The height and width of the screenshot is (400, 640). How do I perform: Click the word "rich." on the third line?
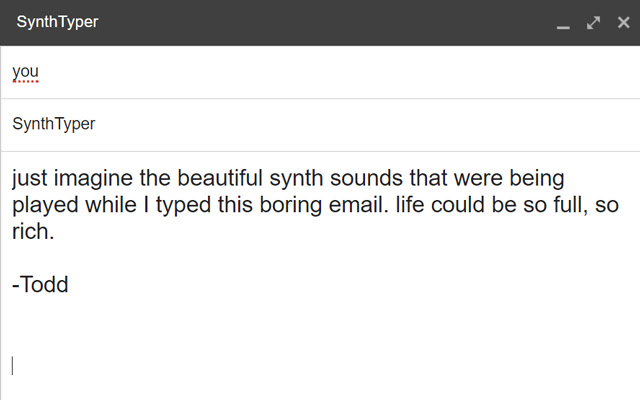coord(33,232)
